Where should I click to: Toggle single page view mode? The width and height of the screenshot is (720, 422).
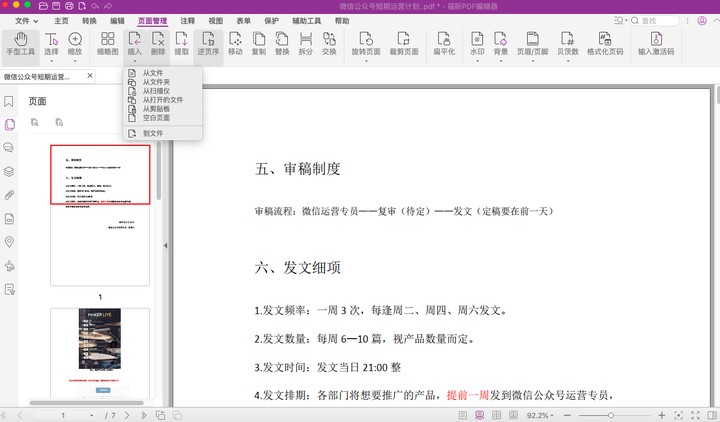[463, 415]
